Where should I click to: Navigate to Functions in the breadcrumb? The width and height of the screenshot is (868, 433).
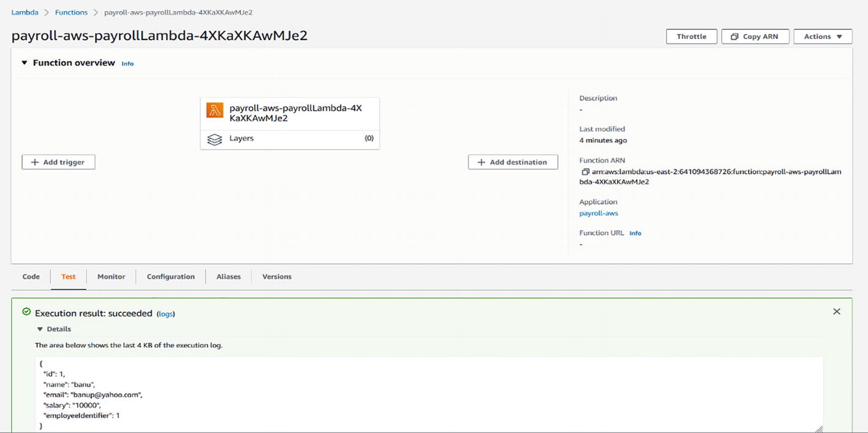click(71, 12)
